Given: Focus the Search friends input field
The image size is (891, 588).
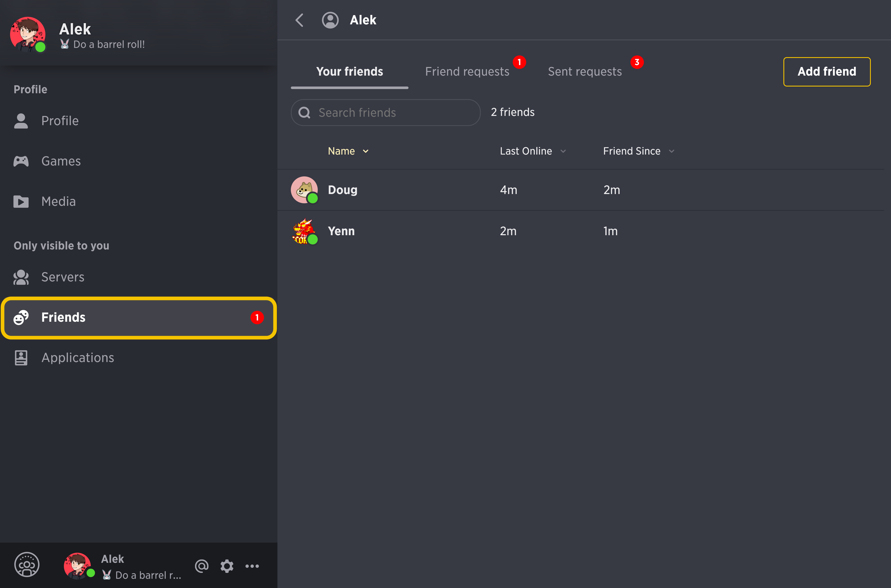Looking at the screenshot, I should pos(386,113).
